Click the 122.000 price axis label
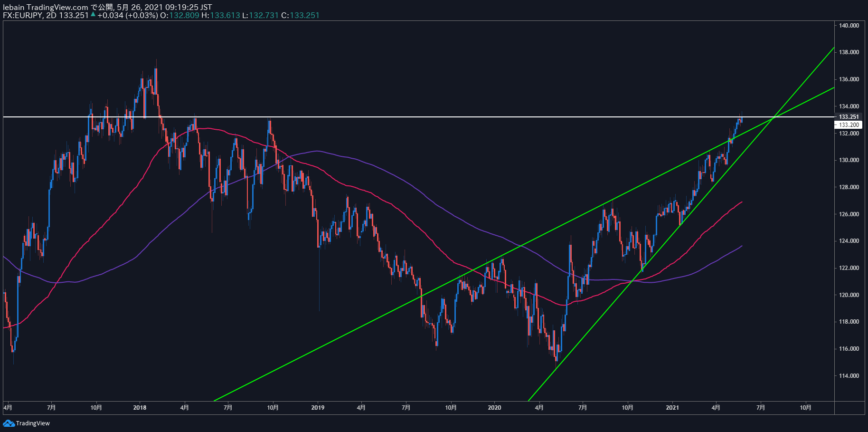The width and height of the screenshot is (868, 432). (849, 268)
